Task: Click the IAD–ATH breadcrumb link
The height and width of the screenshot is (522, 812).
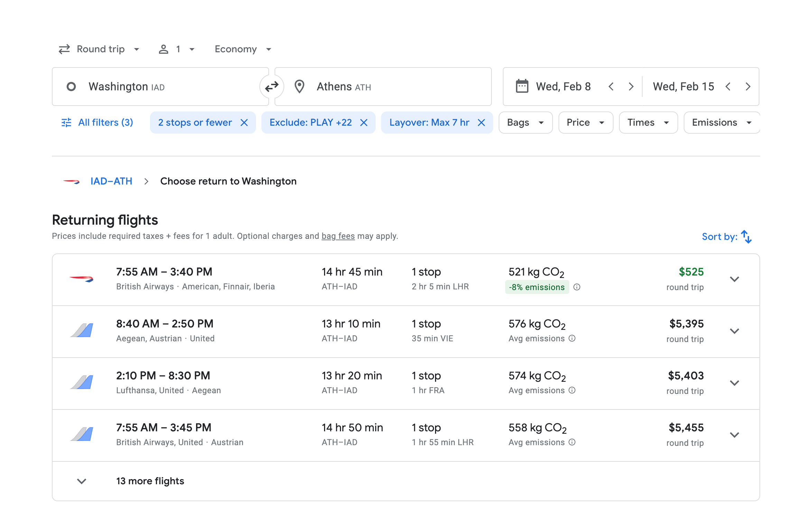Action: coord(111,181)
